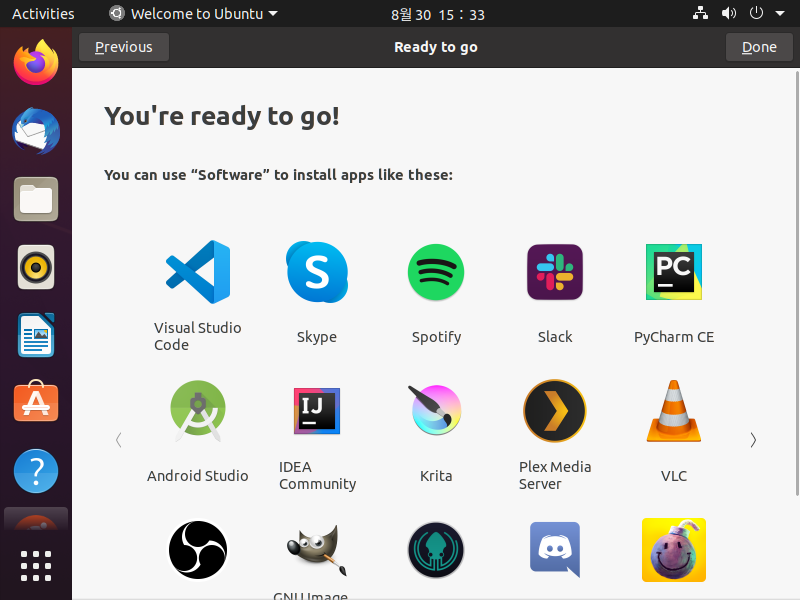Click the "Slack" label
Image resolution: width=800 pixels, height=600 pixels.
[x=555, y=337]
